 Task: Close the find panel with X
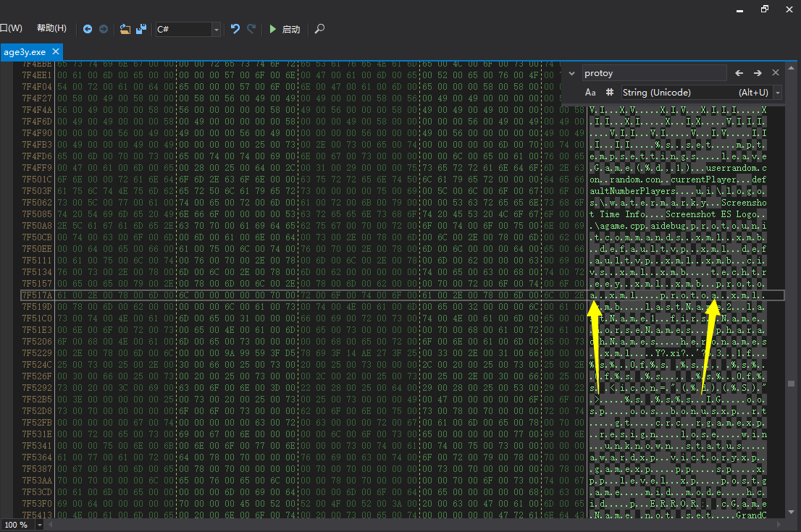click(776, 73)
